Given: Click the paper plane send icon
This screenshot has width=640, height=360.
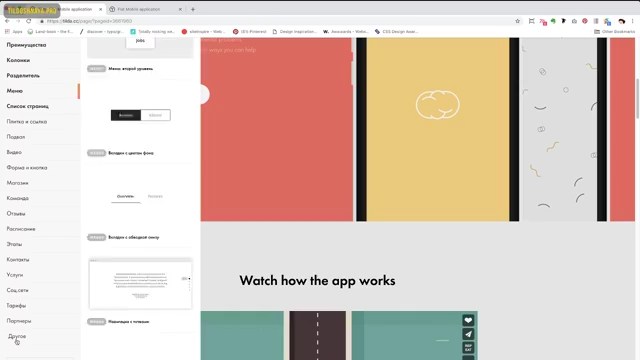Looking at the screenshot, I should point(468,334).
